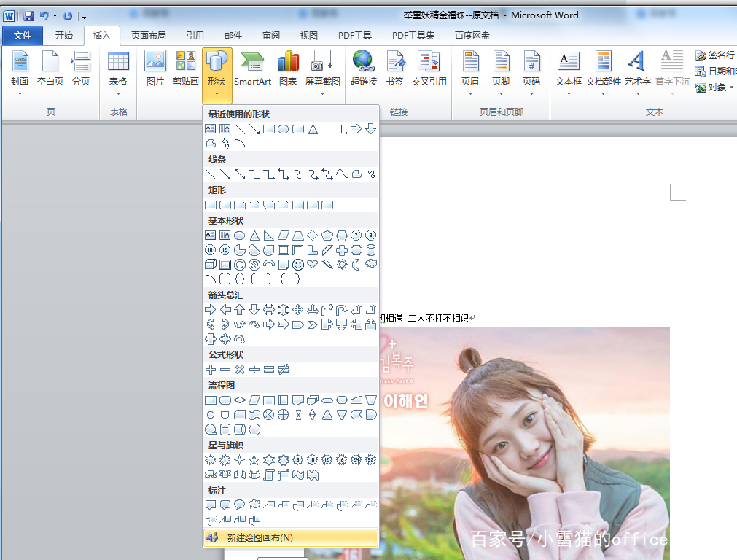Switch to the 页面布局 ribbon tab
The height and width of the screenshot is (560, 737).
click(x=149, y=34)
